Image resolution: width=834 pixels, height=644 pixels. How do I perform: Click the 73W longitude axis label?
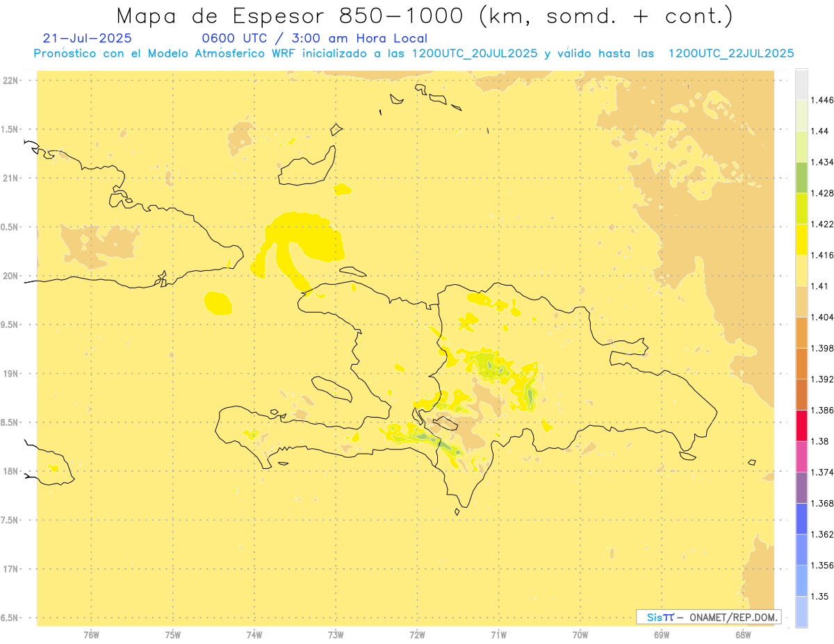point(336,634)
